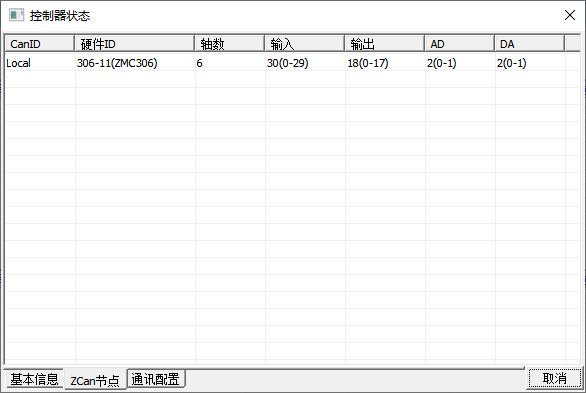The image size is (586, 393).
Task: Click the 输入 column header
Action: coord(305,43)
